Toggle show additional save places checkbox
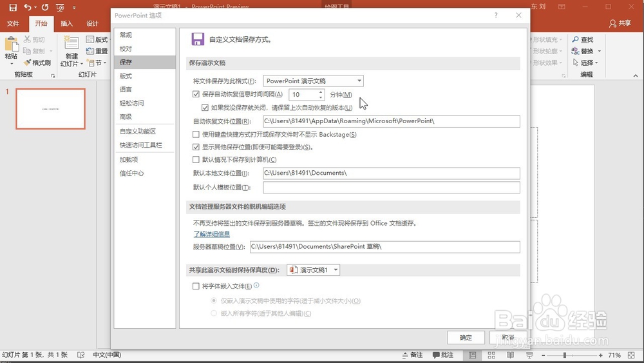 click(196, 147)
